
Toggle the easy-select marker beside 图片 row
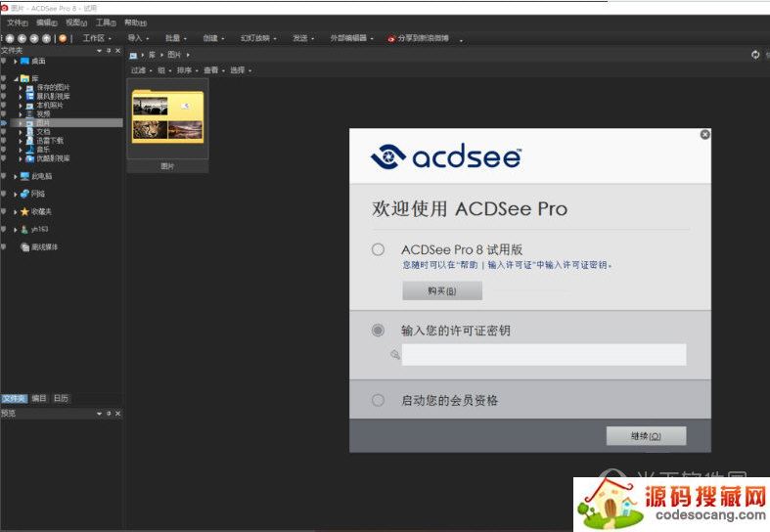coord(4,122)
